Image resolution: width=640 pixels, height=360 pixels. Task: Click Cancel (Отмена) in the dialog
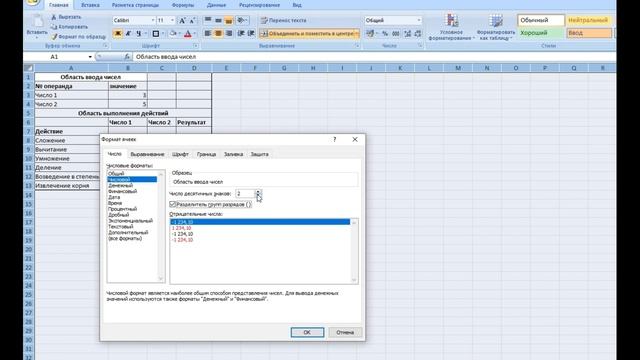point(345,332)
